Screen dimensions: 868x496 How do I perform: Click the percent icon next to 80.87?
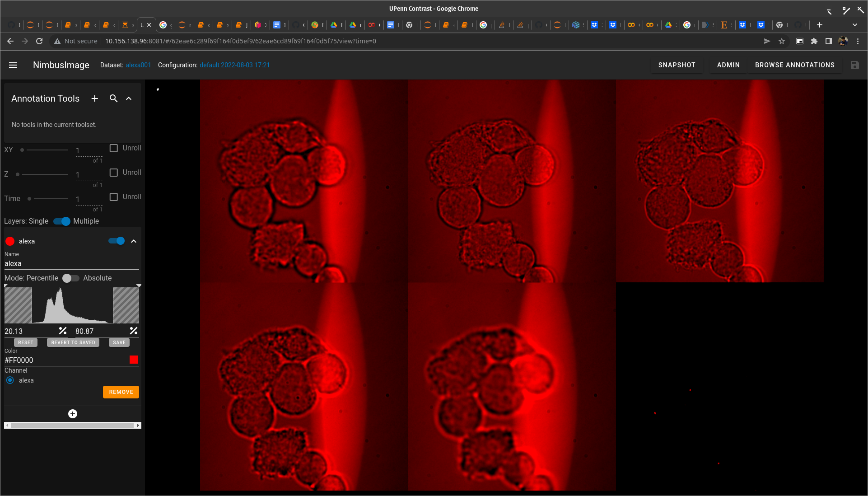point(134,331)
